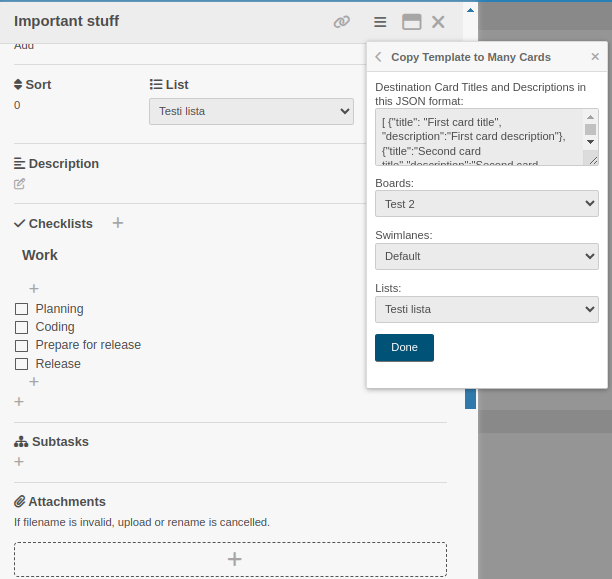Screen dimensions: 612x579
Task: Add a new checklist with plus icon
Action: click(118, 223)
